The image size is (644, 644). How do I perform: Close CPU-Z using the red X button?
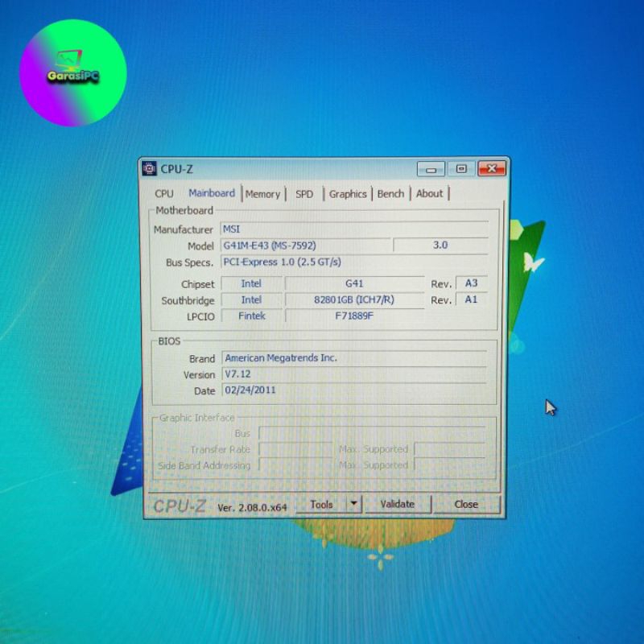click(x=492, y=169)
